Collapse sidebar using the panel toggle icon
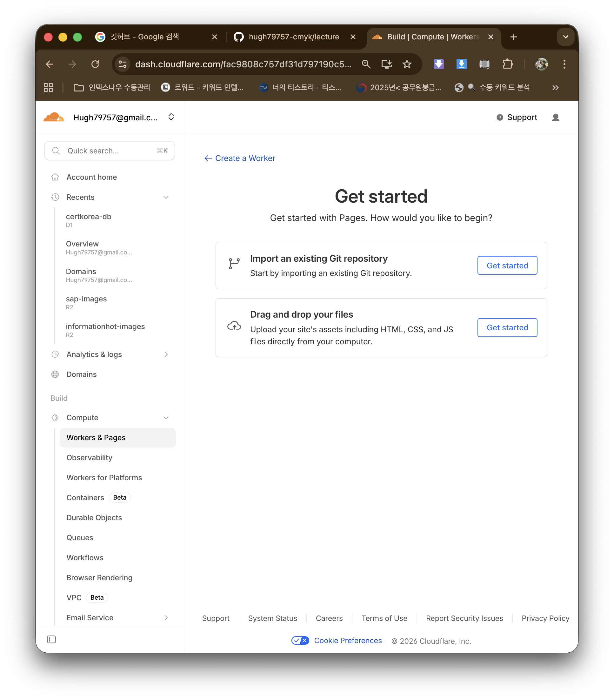The width and height of the screenshot is (614, 700). click(x=51, y=639)
